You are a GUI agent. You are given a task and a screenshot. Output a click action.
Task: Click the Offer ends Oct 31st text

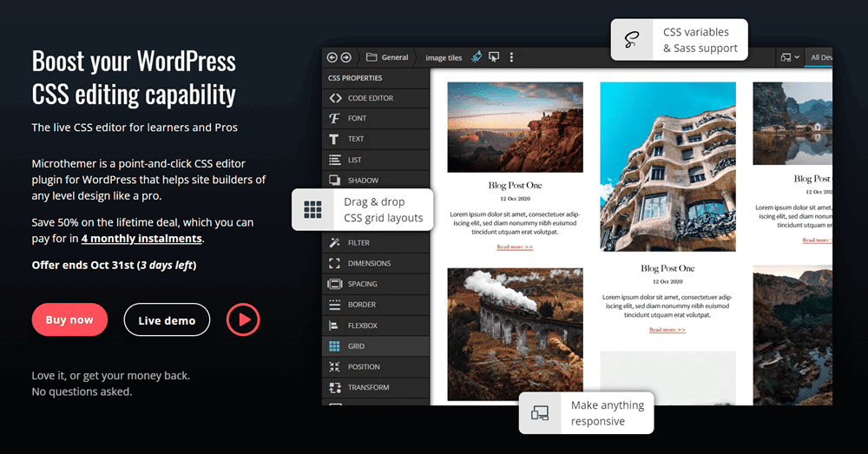click(114, 266)
